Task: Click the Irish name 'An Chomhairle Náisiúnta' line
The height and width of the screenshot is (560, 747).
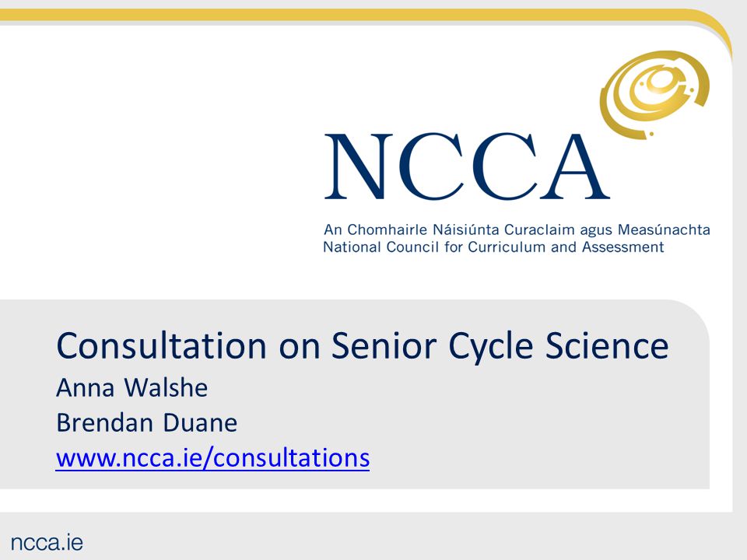Action: pos(517,229)
